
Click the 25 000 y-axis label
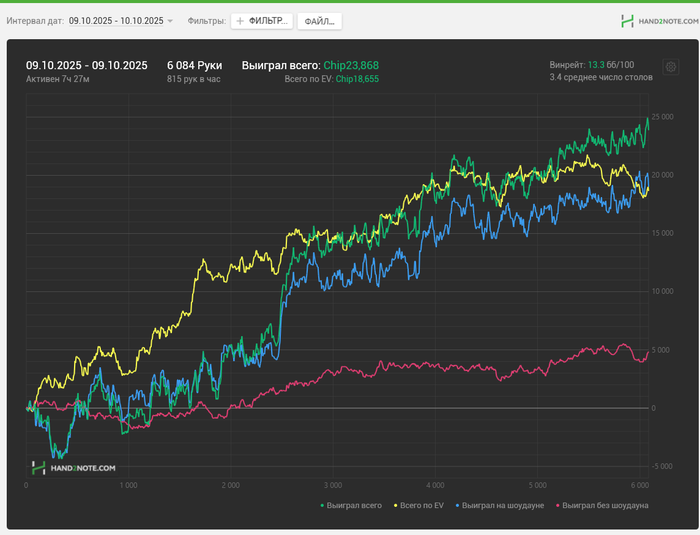tap(662, 117)
